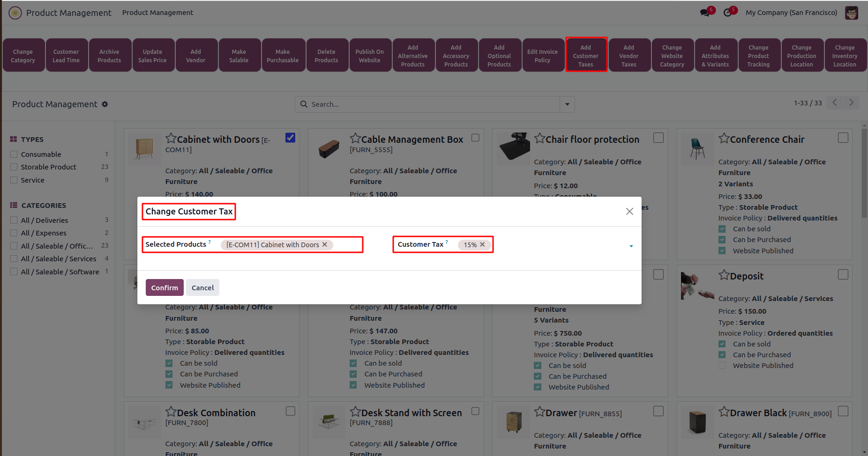Click the Add Vendor Taxes action button
The height and width of the screenshot is (456, 868).
tap(629, 56)
